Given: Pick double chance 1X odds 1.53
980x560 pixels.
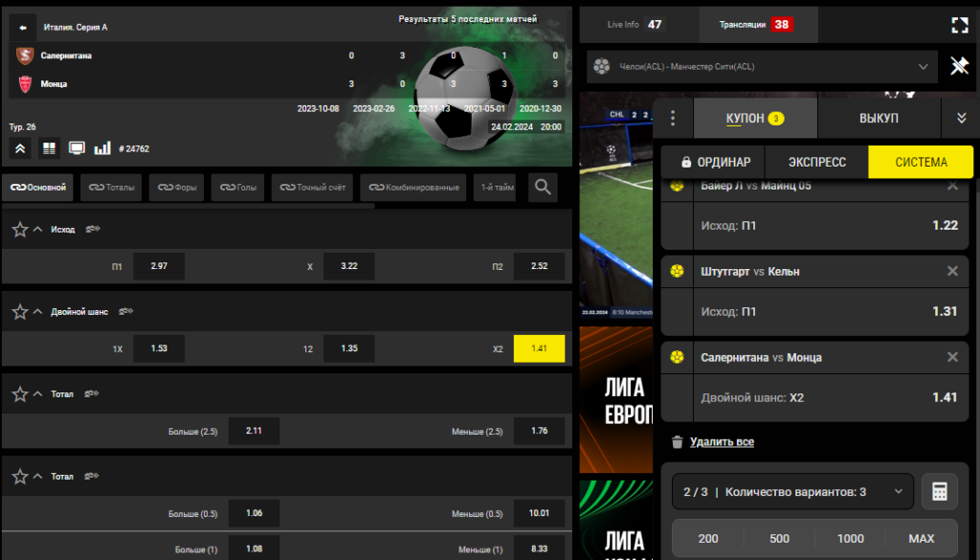Looking at the screenshot, I should (159, 348).
